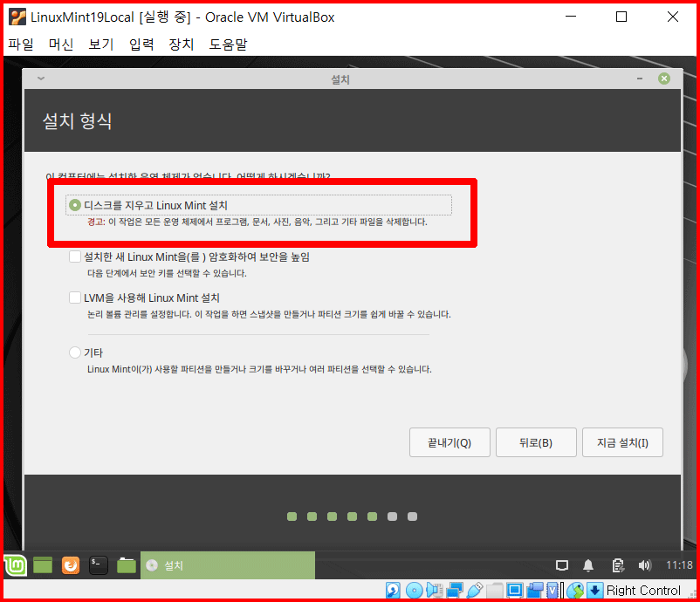
Task: Open the 도움말 menu
Action: pyautogui.click(x=228, y=44)
